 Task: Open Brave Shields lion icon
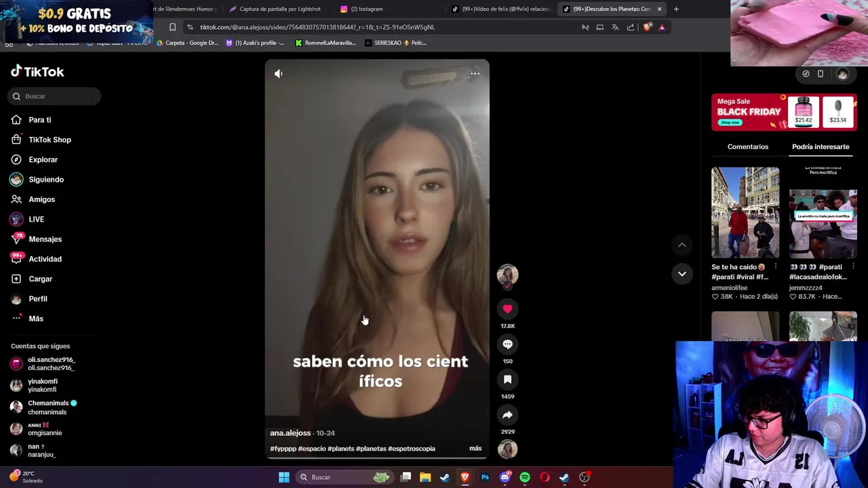(647, 27)
